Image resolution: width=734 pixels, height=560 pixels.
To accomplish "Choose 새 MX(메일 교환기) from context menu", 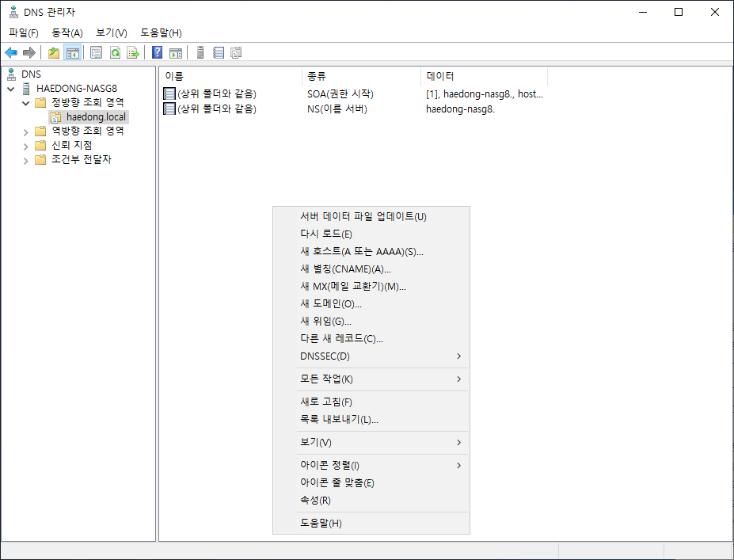I will click(x=371, y=287).
